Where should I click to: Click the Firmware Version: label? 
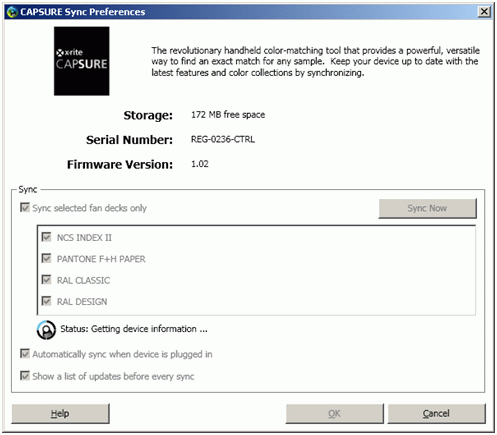tap(120, 165)
